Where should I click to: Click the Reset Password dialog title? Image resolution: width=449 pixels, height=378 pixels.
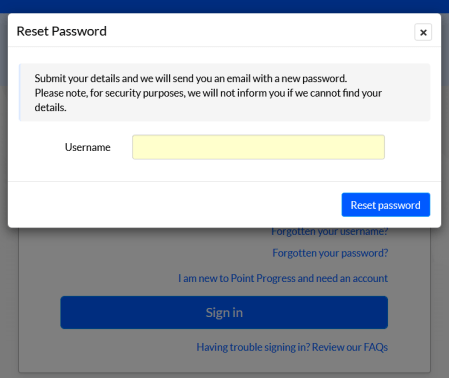click(x=62, y=31)
